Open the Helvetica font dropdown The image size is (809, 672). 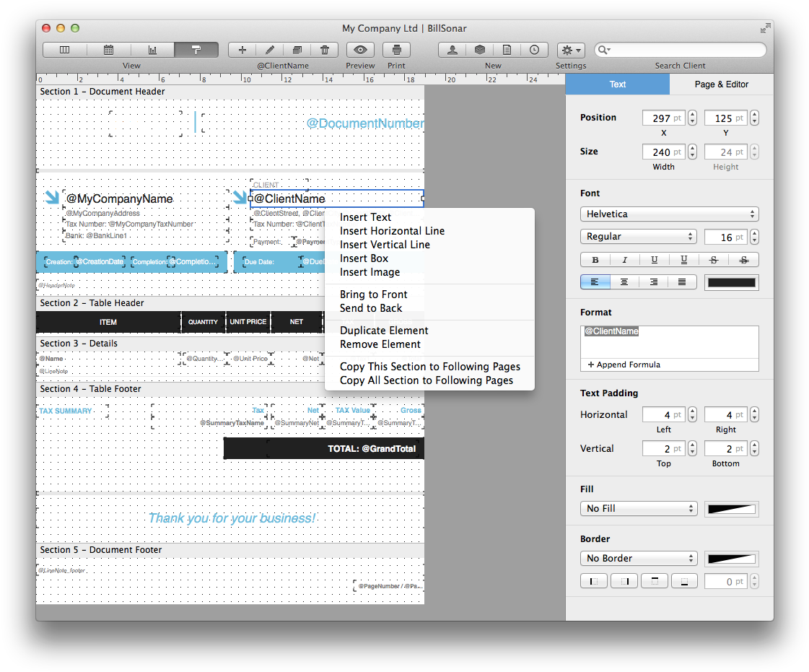[669, 214]
